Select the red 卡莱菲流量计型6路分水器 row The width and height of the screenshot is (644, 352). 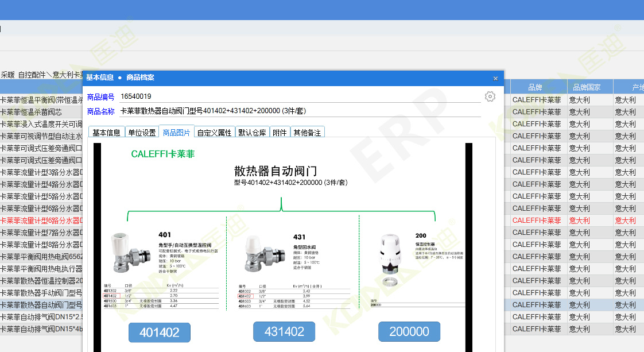click(x=41, y=221)
